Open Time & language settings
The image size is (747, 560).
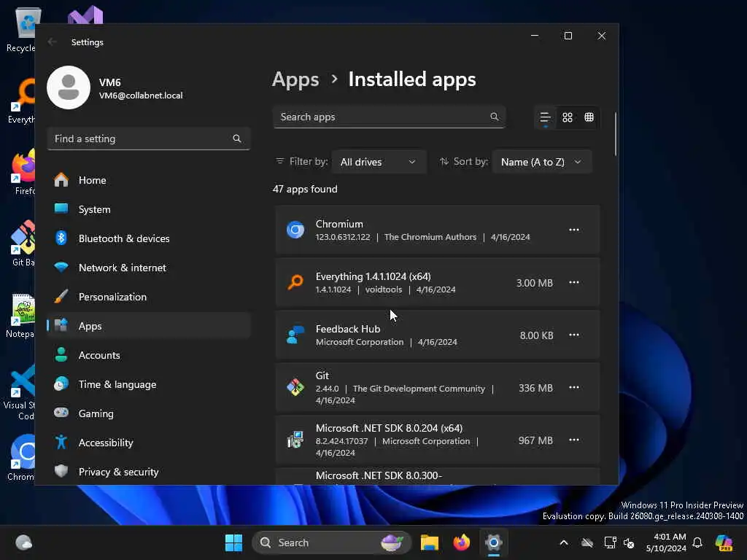pyautogui.click(x=149, y=384)
